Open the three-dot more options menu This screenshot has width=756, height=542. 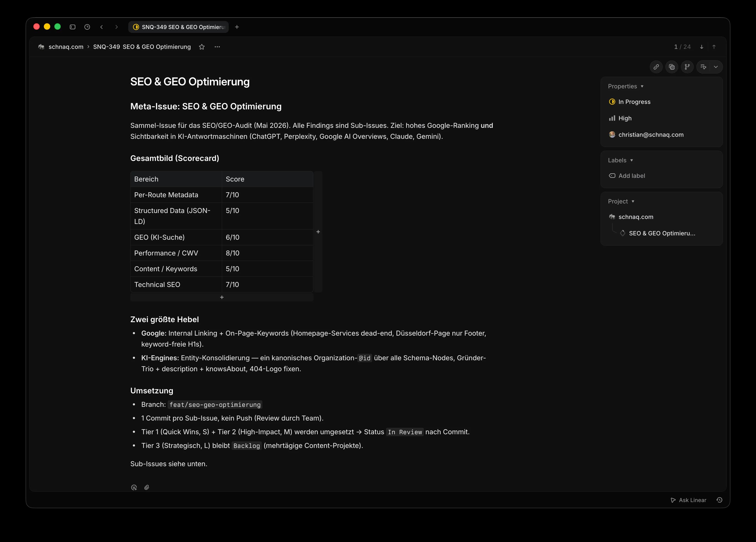(x=217, y=47)
